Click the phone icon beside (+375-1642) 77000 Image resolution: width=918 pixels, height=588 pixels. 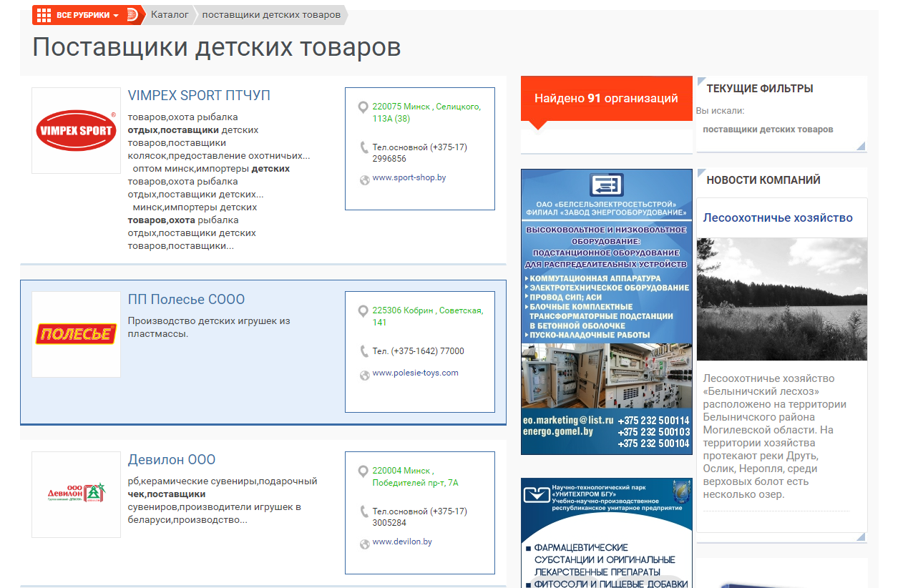[x=364, y=351]
